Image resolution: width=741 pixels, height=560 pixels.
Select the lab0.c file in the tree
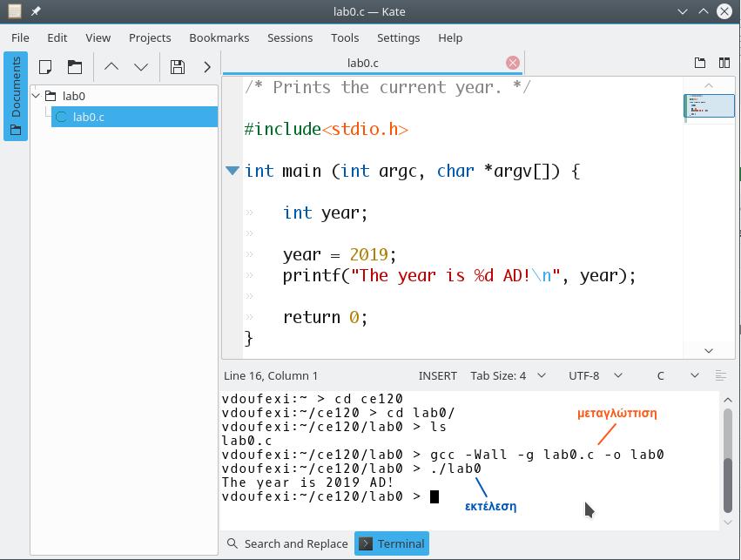(x=134, y=117)
